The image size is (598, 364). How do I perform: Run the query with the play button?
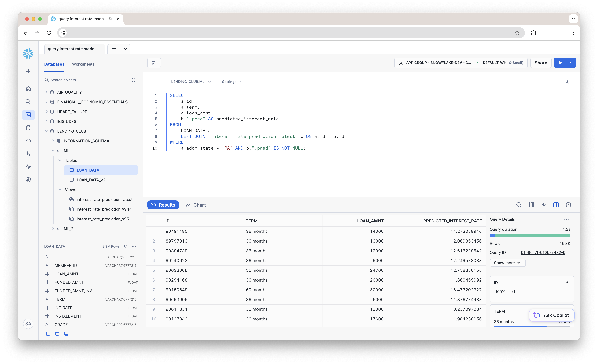(x=560, y=63)
